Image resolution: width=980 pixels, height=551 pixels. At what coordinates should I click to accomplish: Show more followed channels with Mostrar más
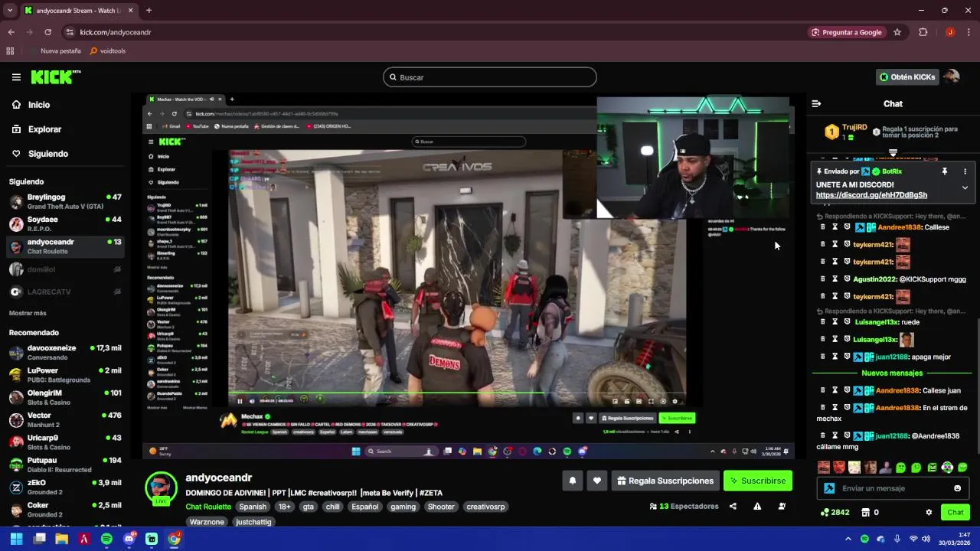[x=28, y=313]
